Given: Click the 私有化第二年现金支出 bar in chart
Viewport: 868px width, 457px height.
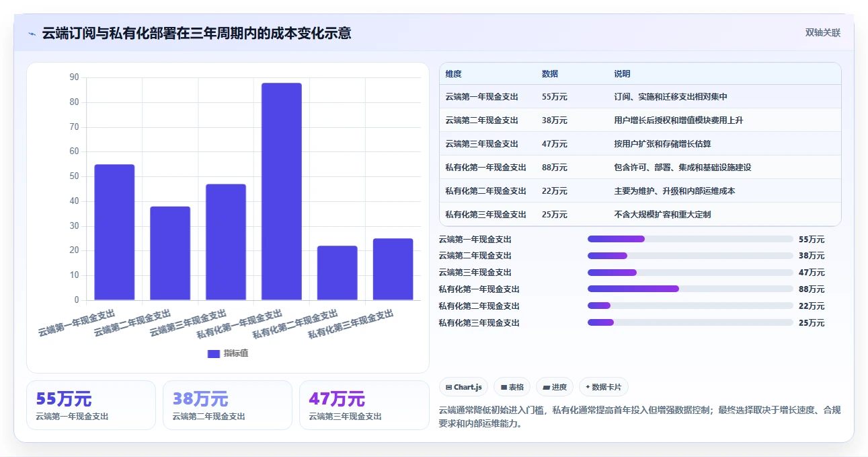Looking at the screenshot, I should (338, 273).
